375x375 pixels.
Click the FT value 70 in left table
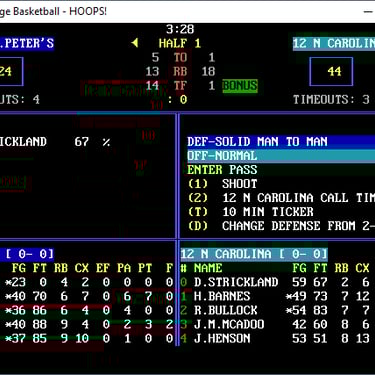coord(40,296)
